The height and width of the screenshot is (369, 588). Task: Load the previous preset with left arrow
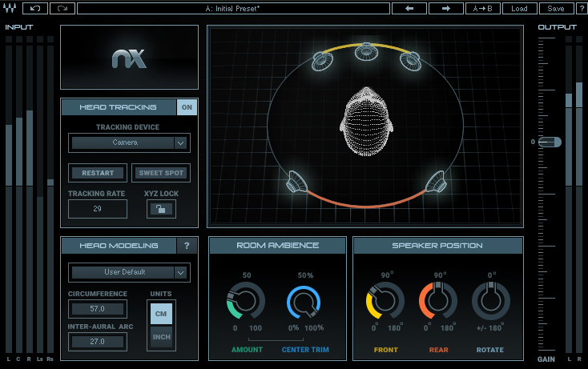[x=409, y=8]
